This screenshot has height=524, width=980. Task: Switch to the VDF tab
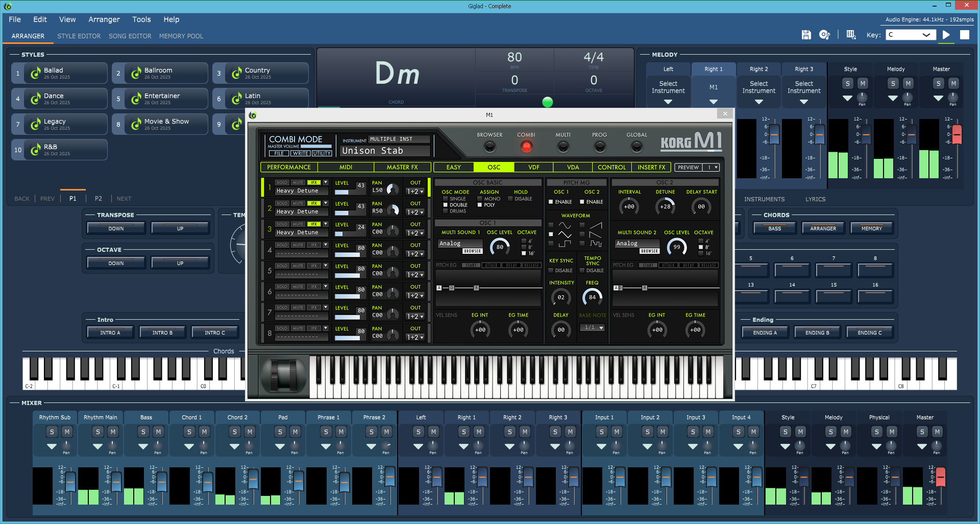(x=533, y=168)
